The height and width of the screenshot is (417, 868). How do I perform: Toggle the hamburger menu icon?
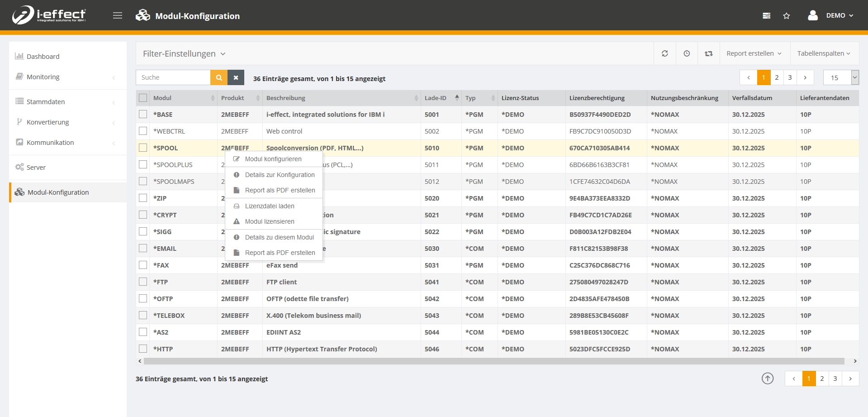(x=118, y=16)
